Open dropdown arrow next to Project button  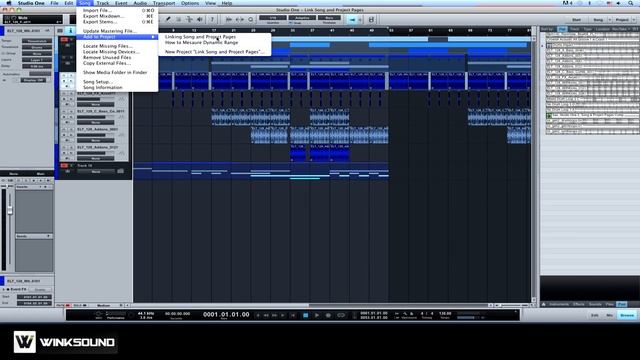634,20
